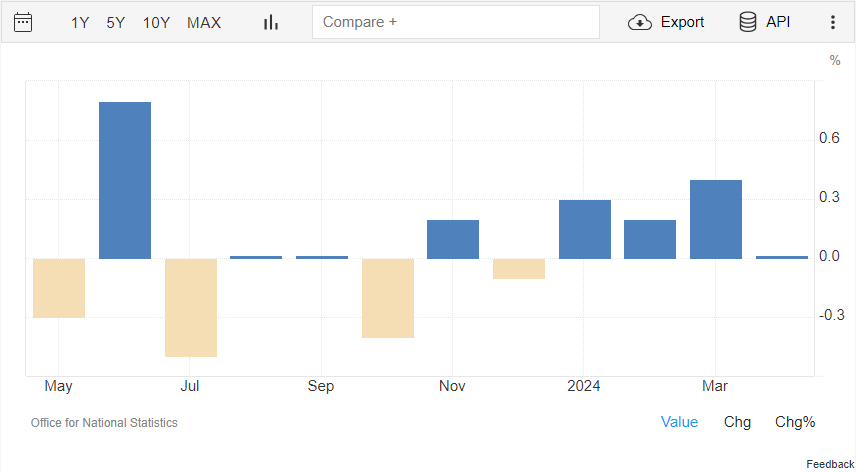Click the cloud download Export icon
This screenshot has width=858, height=472.
(x=640, y=22)
